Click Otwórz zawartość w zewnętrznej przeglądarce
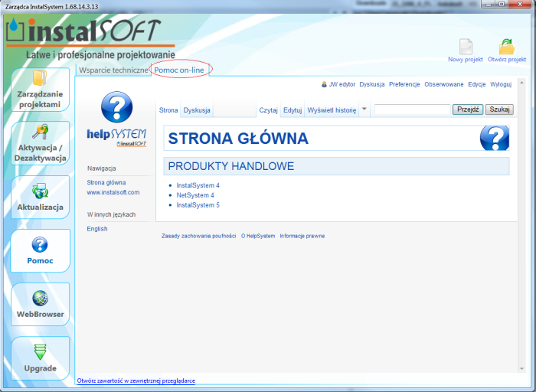The width and height of the screenshot is (536, 392). click(x=136, y=381)
